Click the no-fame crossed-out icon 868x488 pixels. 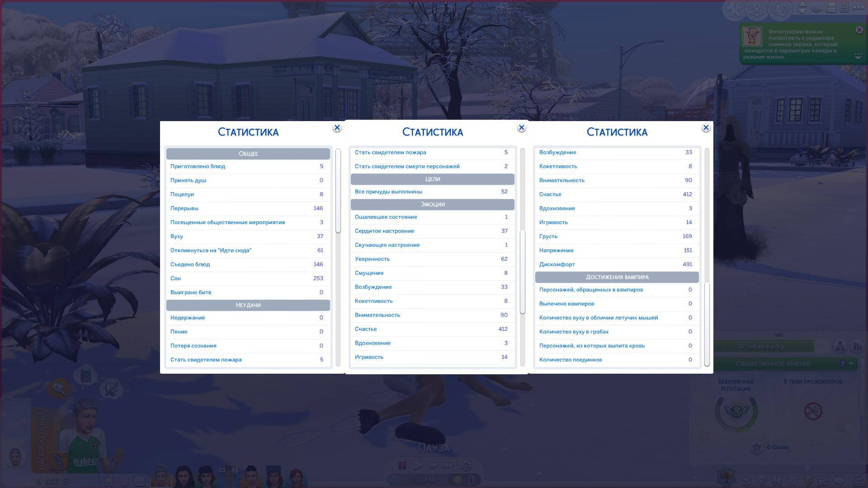pyautogui.click(x=813, y=411)
